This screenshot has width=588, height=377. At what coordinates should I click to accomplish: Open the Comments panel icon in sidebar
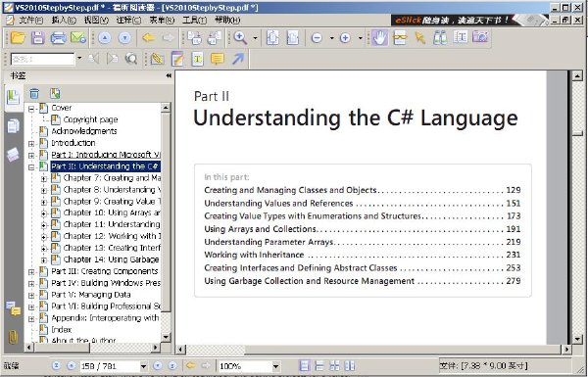click(13, 308)
